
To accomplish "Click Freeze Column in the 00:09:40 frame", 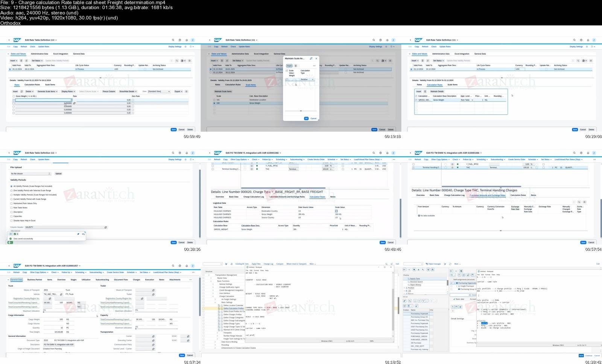I will [x=109, y=91].
